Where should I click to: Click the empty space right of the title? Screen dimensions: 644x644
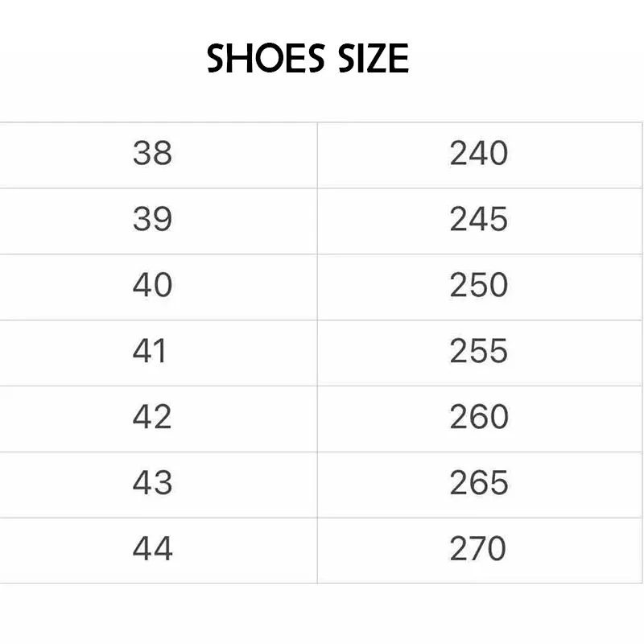531,59
